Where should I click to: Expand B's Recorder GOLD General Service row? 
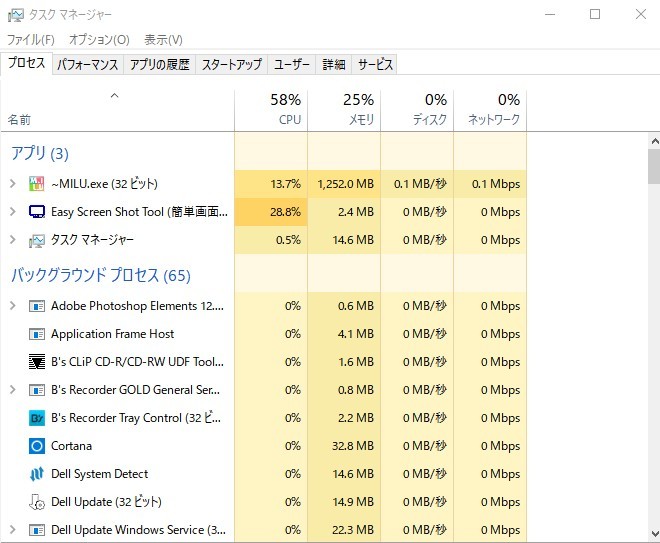pyautogui.click(x=13, y=390)
